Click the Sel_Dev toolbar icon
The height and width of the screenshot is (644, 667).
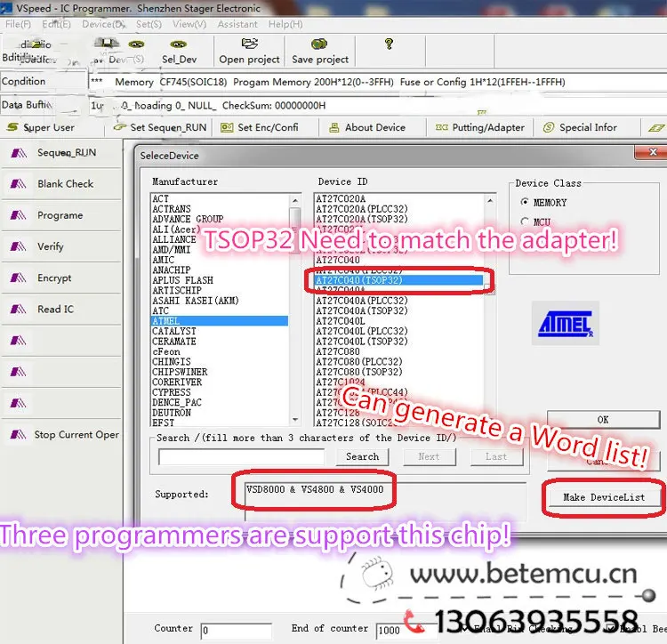pos(178,44)
